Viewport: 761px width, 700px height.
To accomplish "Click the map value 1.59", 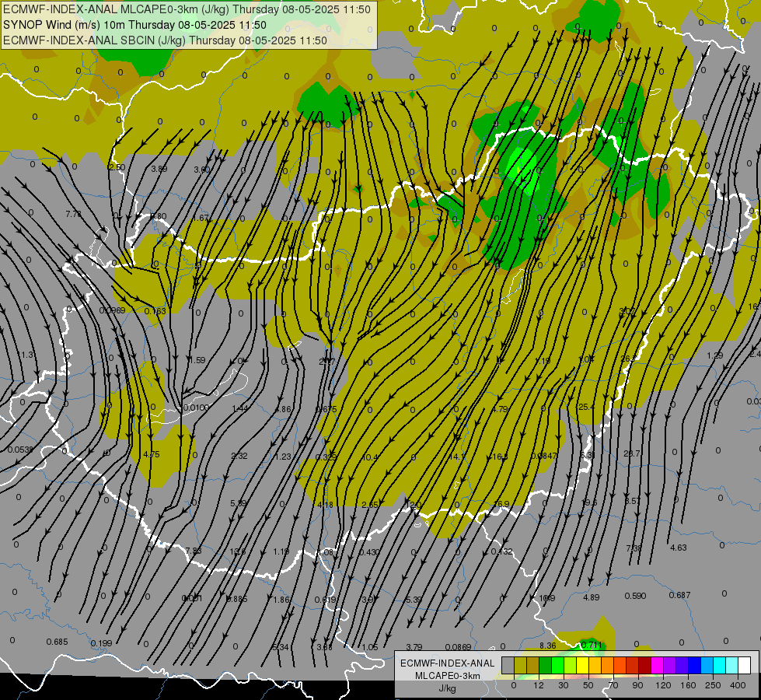I will tap(197, 360).
